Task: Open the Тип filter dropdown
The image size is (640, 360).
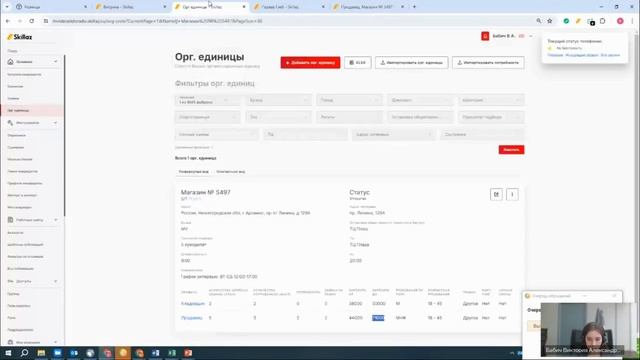Action: click(x=278, y=117)
